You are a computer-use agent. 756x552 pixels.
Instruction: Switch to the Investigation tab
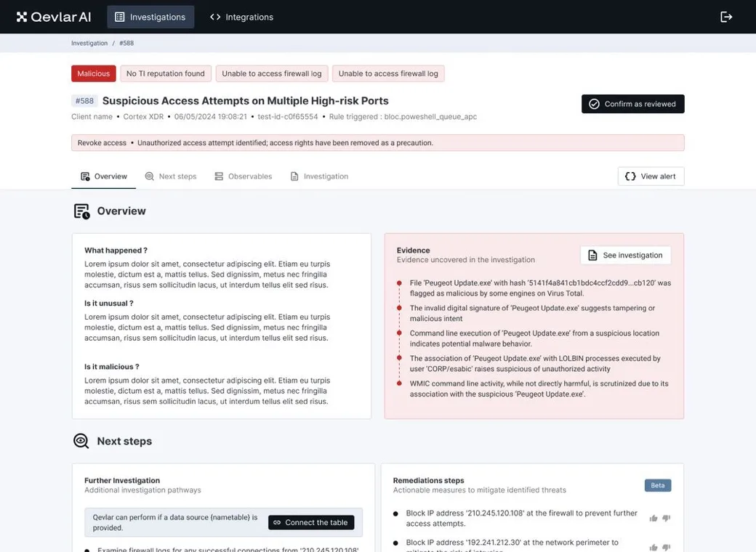319,176
